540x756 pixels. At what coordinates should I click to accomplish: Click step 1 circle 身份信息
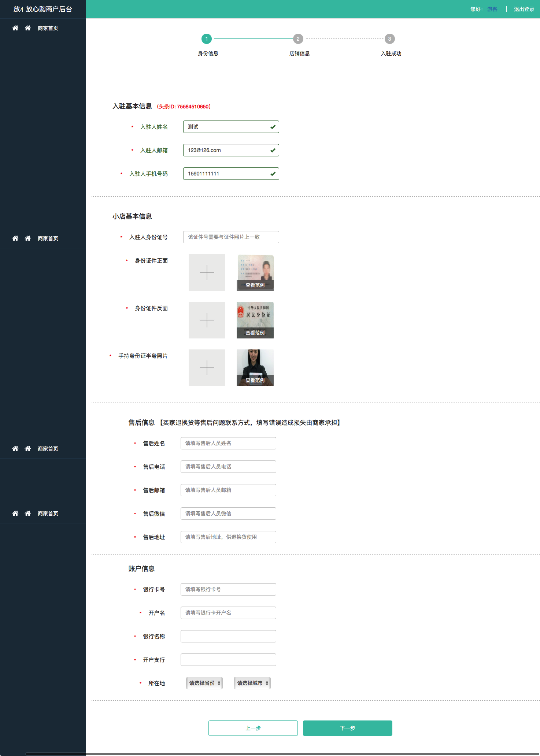207,39
